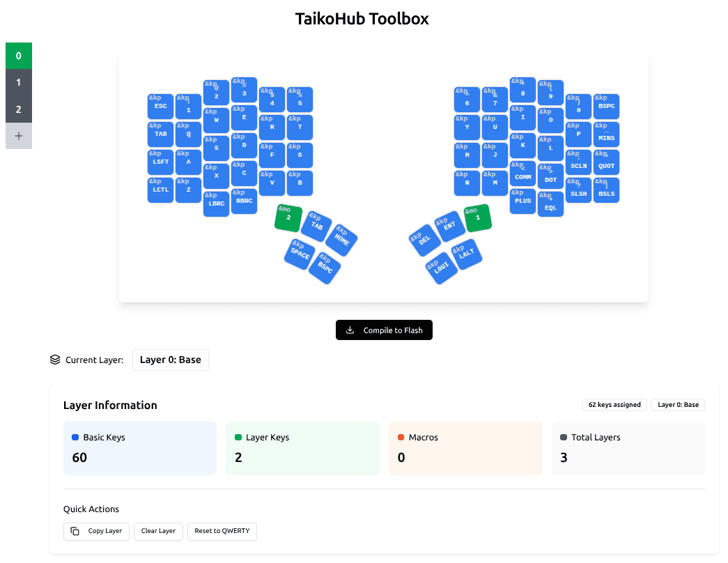
Task: Click the LGUI thumb key
Action: pos(441,267)
